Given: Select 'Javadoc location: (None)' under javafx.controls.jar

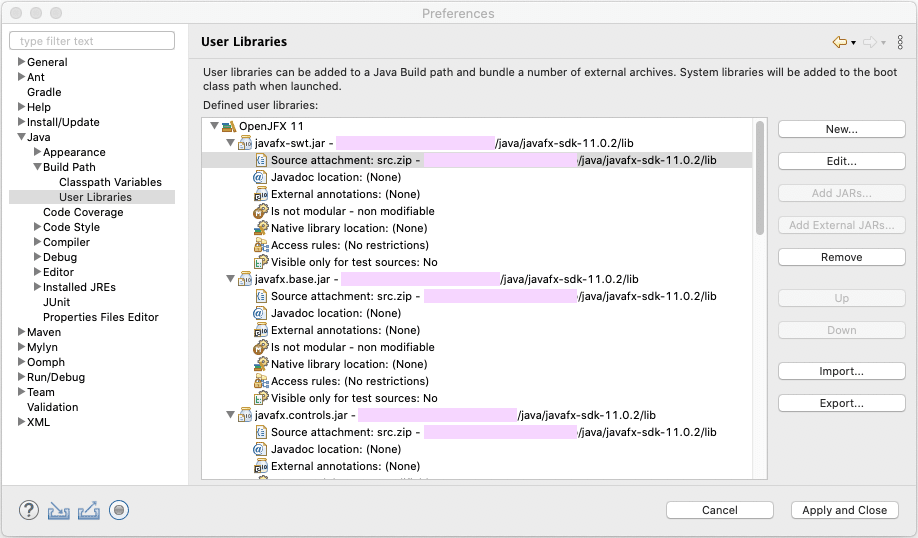Looking at the screenshot, I should pyautogui.click(x=335, y=449).
